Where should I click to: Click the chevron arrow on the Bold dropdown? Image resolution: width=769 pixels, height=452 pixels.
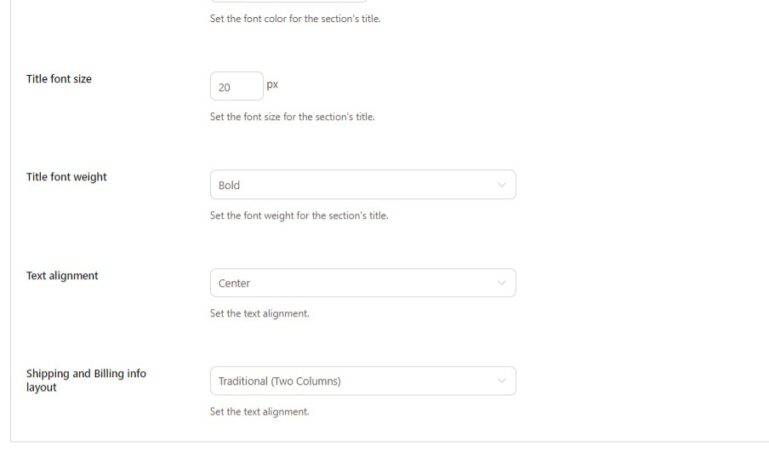click(501, 185)
